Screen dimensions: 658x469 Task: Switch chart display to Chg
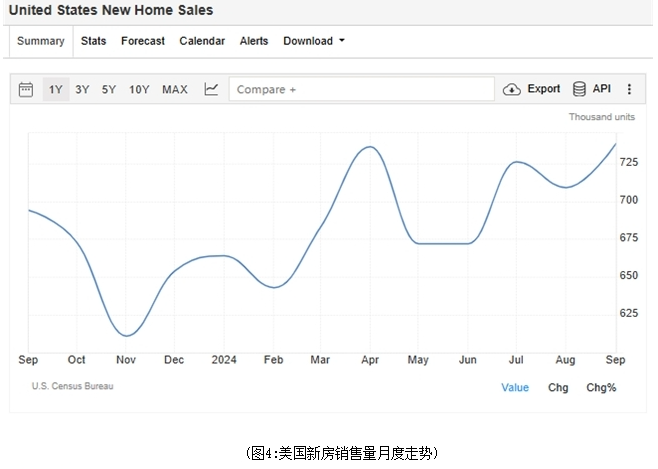click(x=558, y=388)
